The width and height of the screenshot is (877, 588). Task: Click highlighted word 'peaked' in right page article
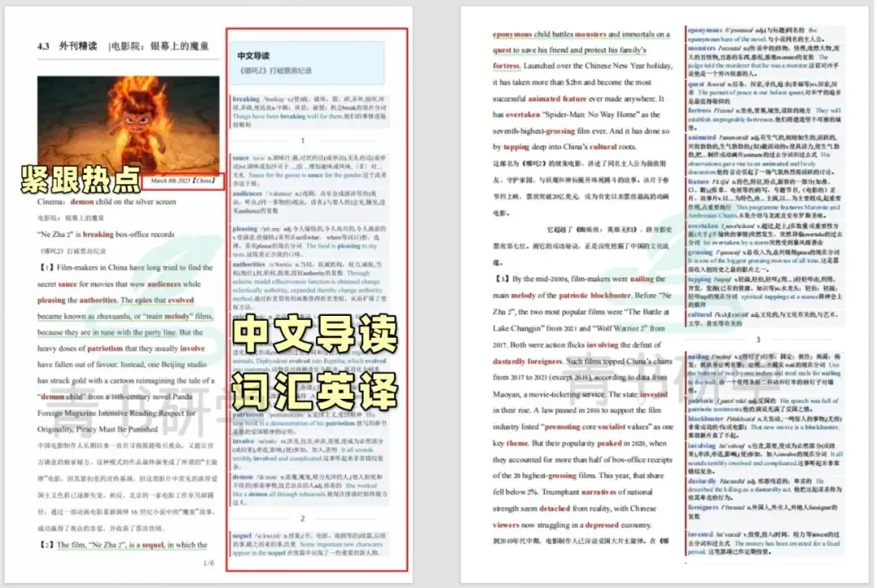point(610,443)
